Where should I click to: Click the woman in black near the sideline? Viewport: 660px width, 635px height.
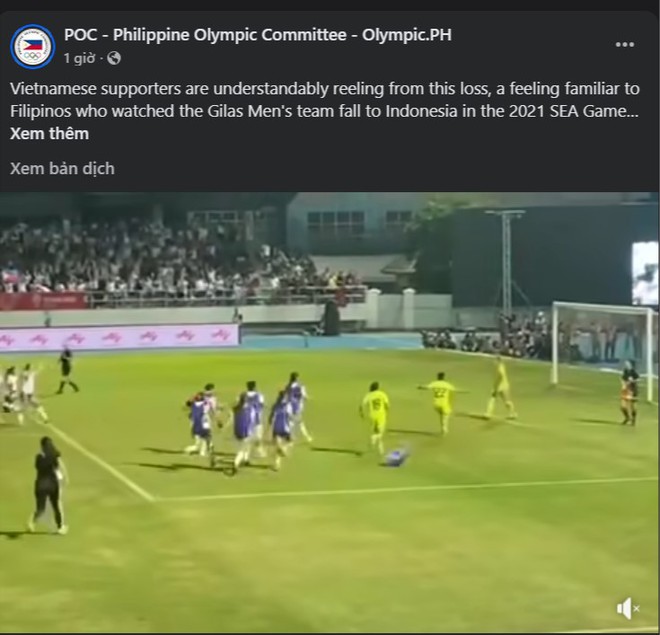point(48,485)
